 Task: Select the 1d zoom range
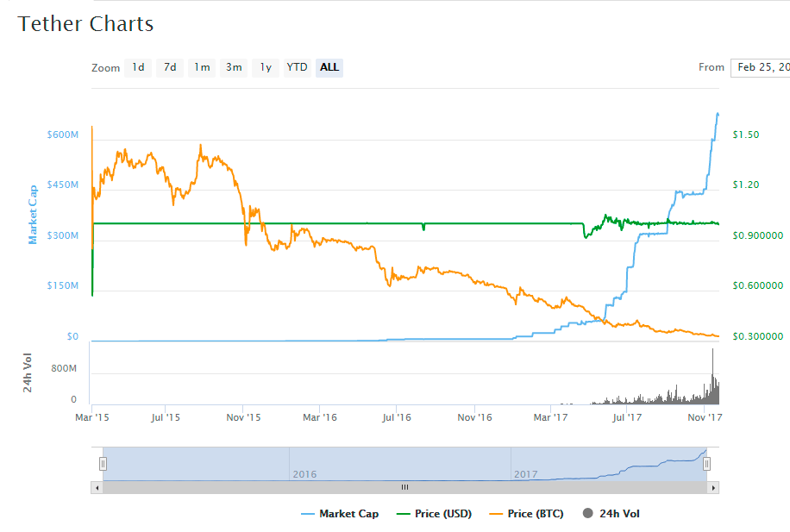click(138, 67)
